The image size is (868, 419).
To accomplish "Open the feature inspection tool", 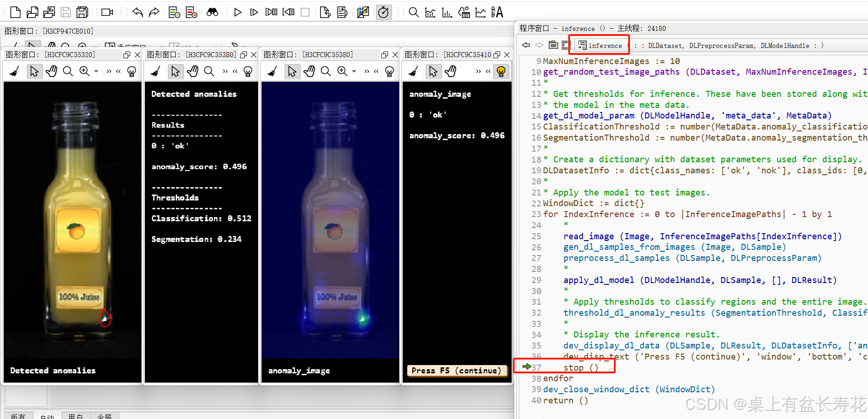I will (x=464, y=12).
